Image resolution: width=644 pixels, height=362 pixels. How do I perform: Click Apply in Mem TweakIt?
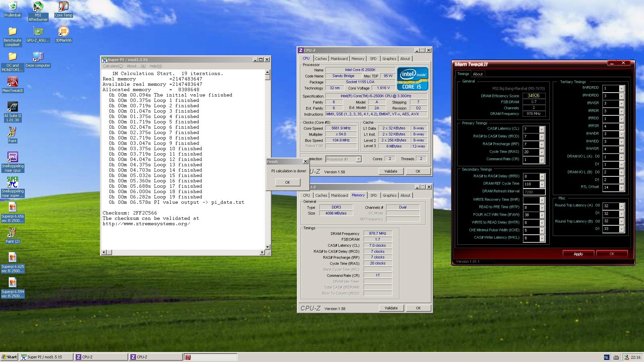tap(578, 254)
